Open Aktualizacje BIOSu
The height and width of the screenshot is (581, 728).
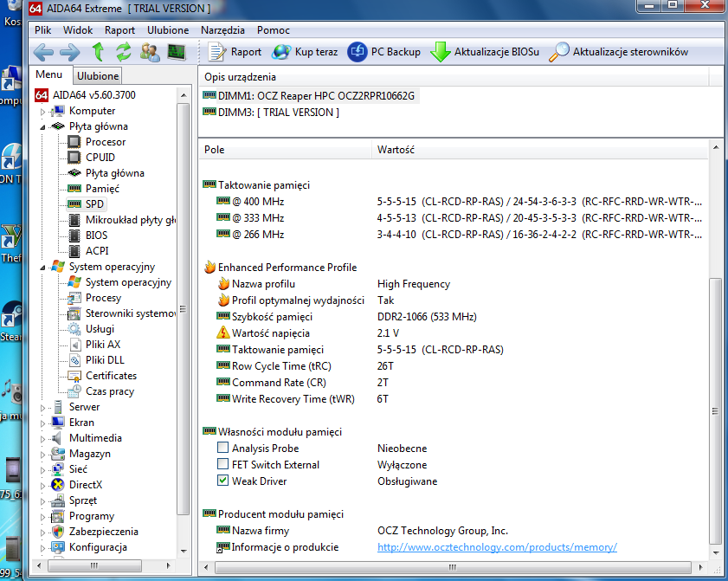[x=485, y=52]
